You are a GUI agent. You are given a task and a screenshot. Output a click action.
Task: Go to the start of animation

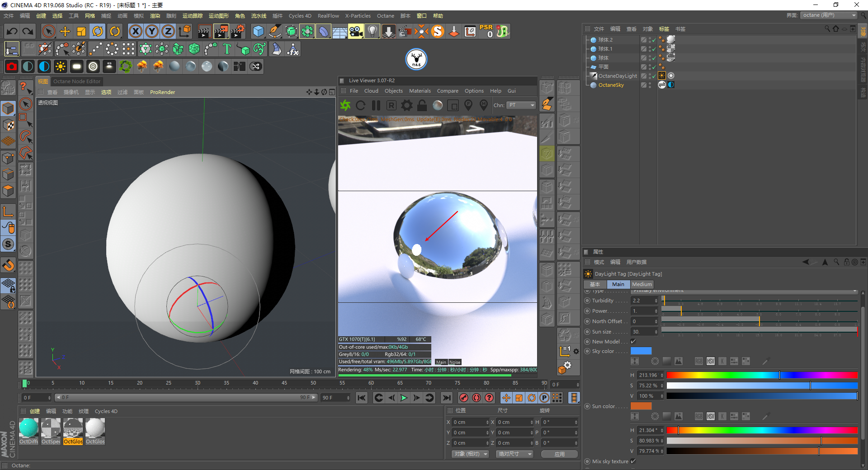(362, 398)
